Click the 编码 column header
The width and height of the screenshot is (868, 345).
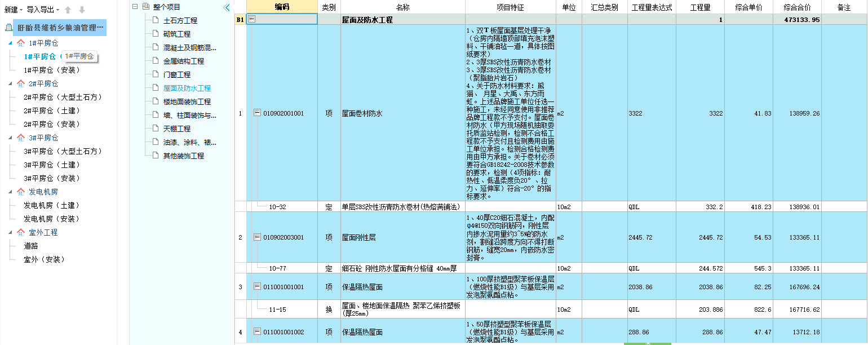tap(282, 7)
